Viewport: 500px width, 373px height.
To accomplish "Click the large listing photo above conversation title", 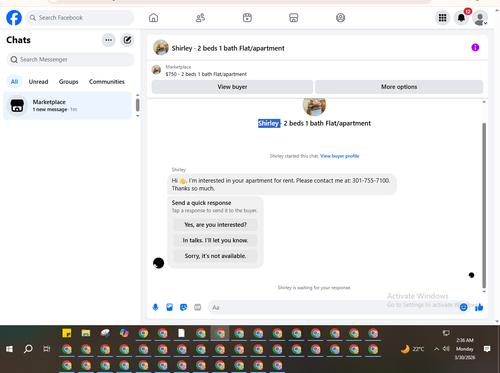I will click(314, 106).
